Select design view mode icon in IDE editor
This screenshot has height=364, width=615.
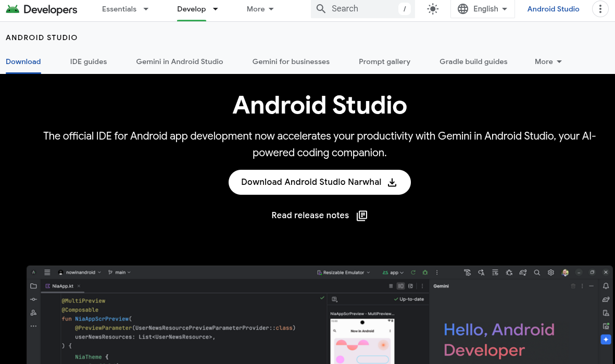coord(410,286)
